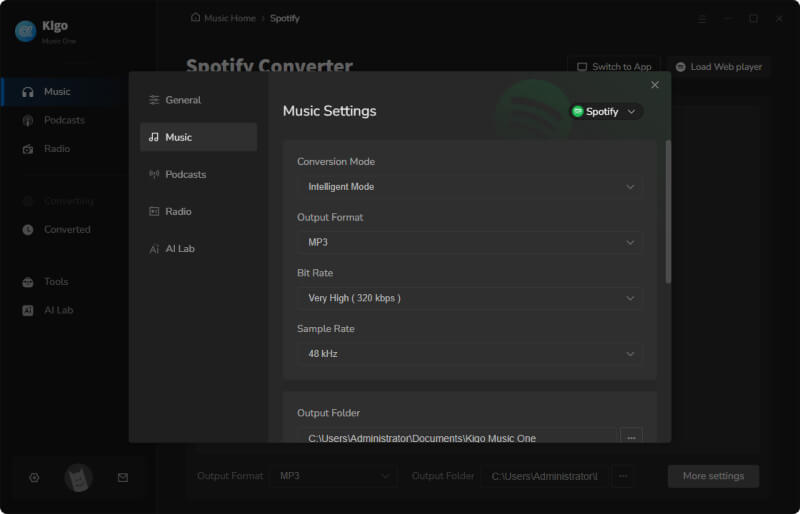Open bottom bar Output Format MP3 dropdown
The height and width of the screenshot is (514, 800).
[333, 476]
